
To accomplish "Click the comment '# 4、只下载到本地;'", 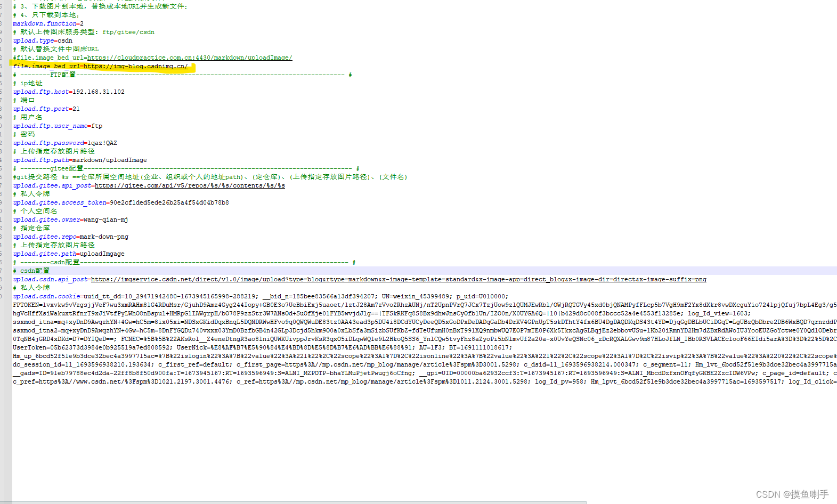I will (46, 15).
